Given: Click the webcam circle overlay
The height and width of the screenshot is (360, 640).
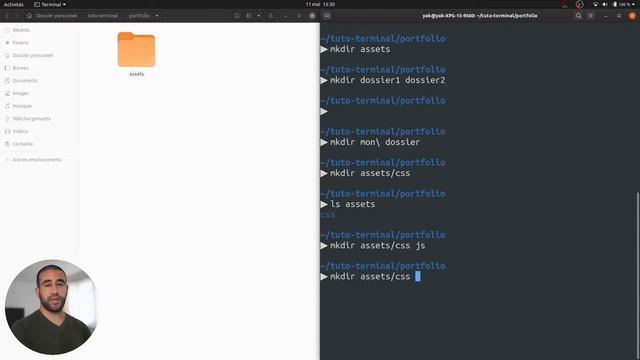Looking at the screenshot, I should pos(51,307).
